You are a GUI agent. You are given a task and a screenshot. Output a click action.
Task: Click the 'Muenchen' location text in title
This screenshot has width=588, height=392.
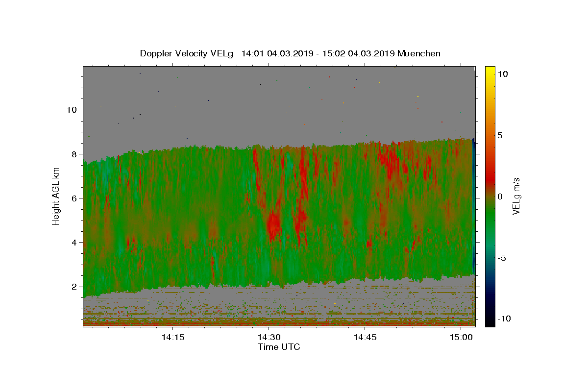pos(419,53)
